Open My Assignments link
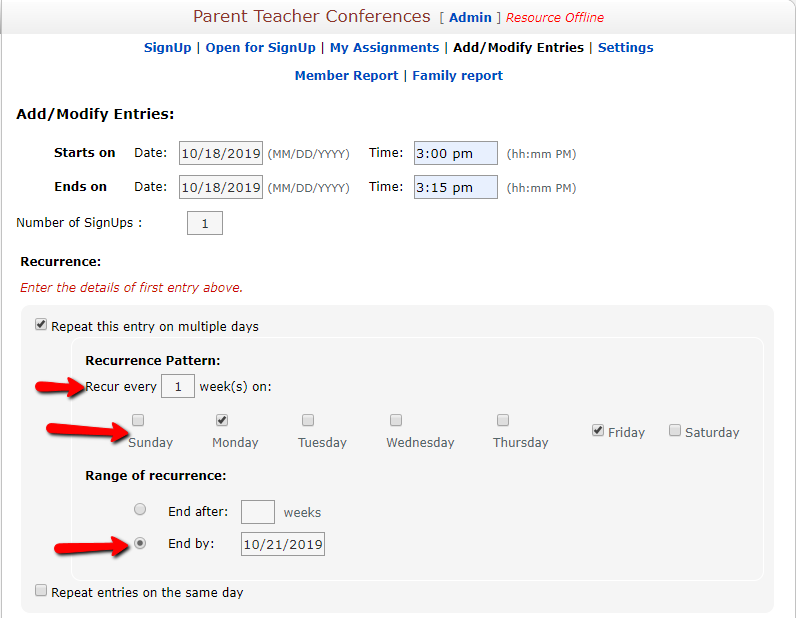 [x=384, y=48]
